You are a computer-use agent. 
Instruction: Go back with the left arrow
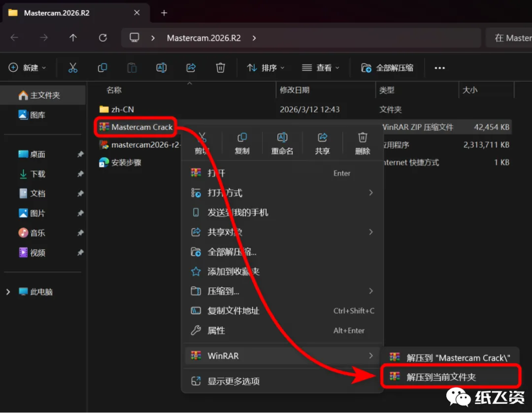(14, 37)
